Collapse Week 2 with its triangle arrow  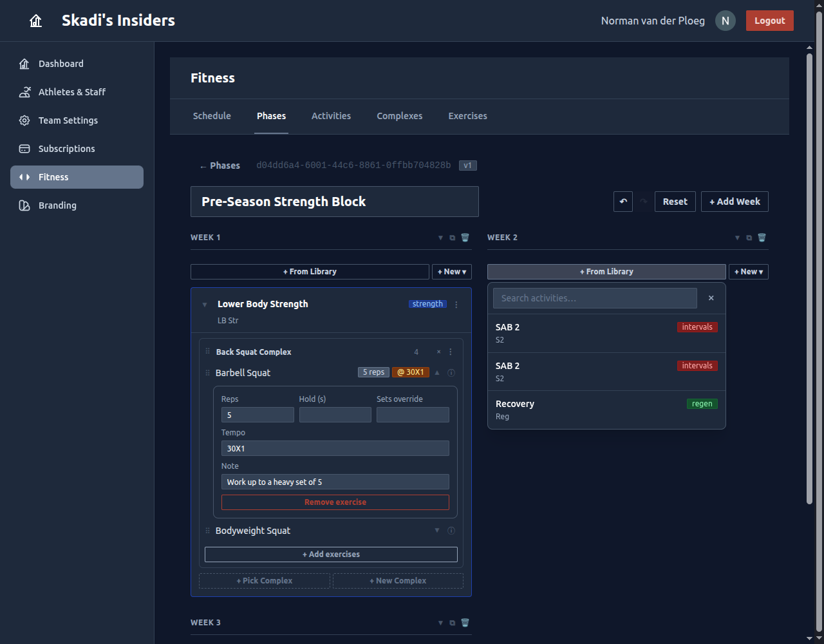pos(738,238)
